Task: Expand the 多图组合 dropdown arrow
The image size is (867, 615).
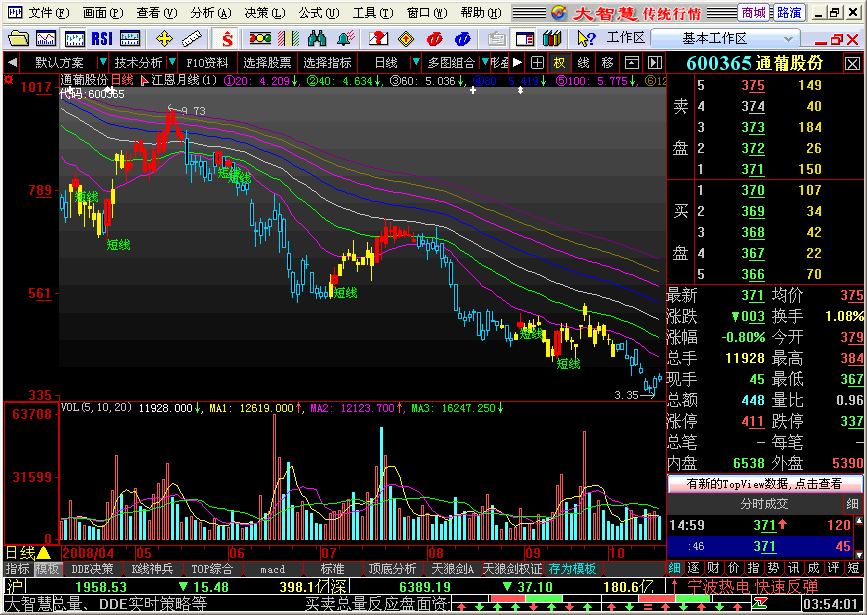Action: pos(484,62)
